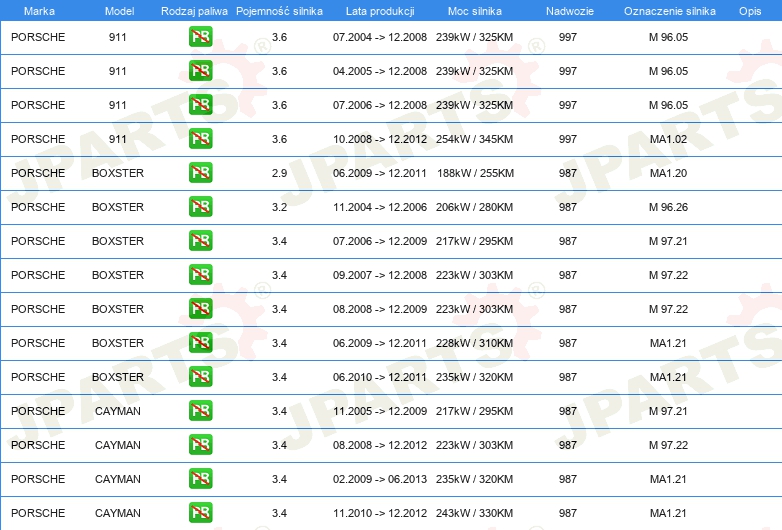
Task: Click the power value 206kW / 280KM
Action: click(x=474, y=207)
